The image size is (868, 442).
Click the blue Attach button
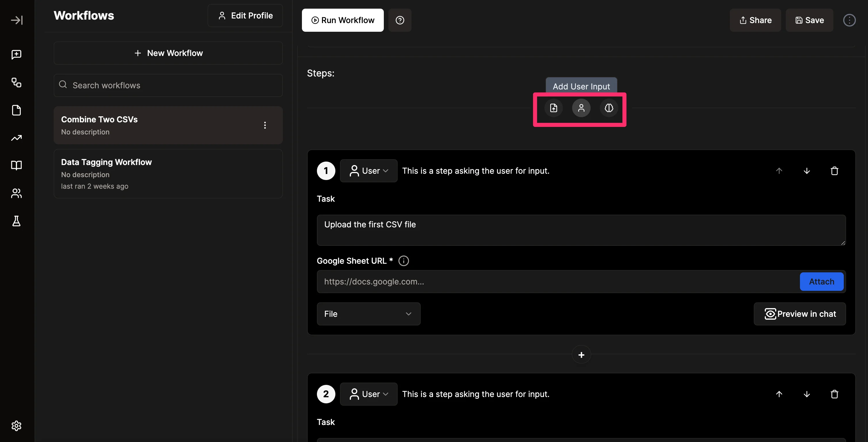(x=821, y=282)
